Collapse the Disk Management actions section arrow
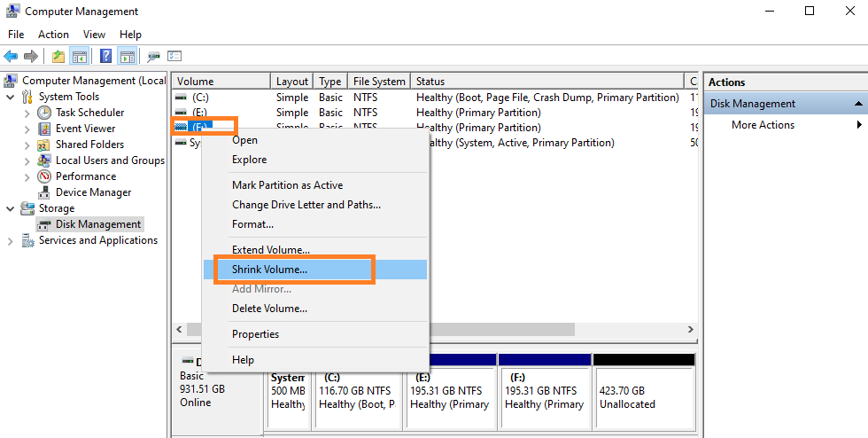 (x=858, y=104)
